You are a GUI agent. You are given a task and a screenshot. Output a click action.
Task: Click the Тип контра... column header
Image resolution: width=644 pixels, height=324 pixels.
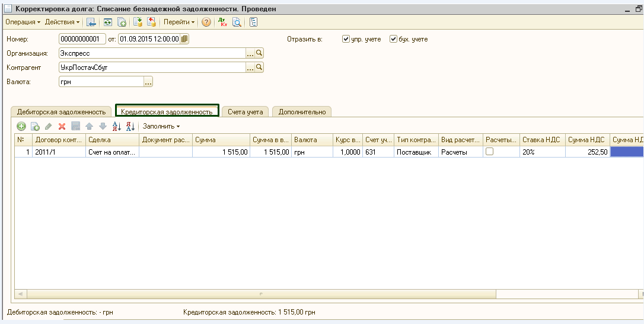[416, 140]
